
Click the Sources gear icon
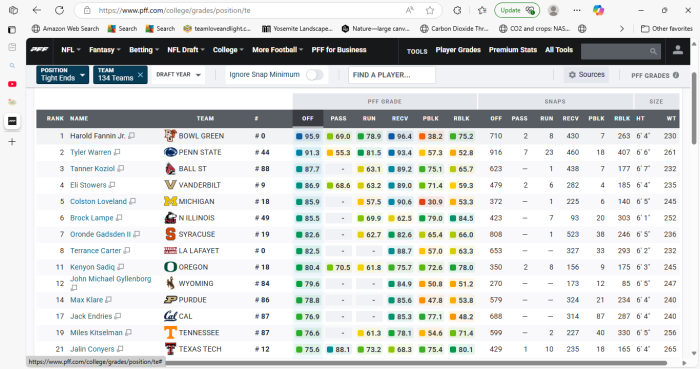[x=572, y=75]
